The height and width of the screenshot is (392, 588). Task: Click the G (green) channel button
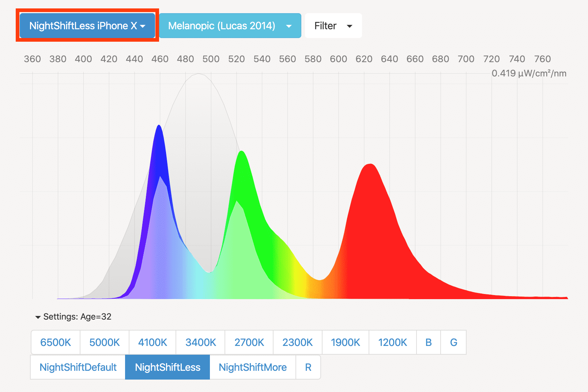(453, 342)
